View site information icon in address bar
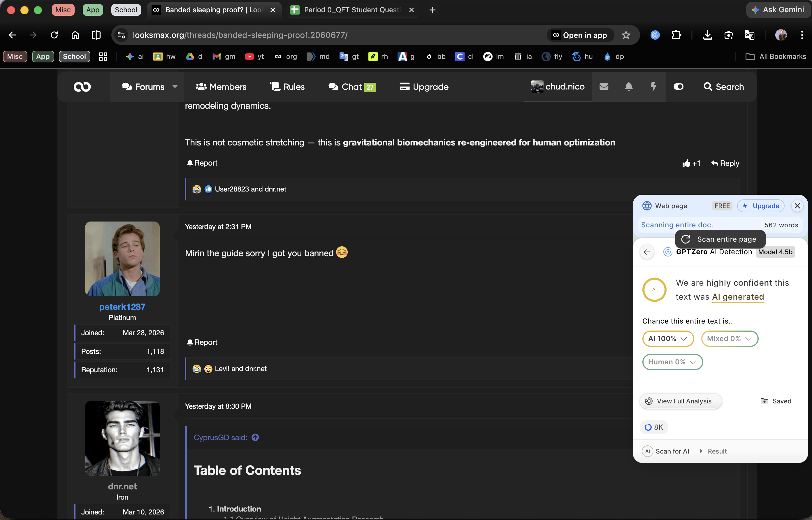The height and width of the screenshot is (520, 812). tap(121, 35)
